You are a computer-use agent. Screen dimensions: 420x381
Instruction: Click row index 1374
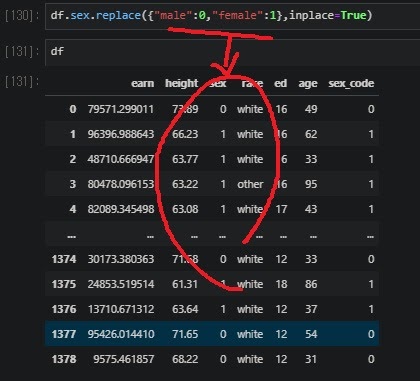click(64, 259)
